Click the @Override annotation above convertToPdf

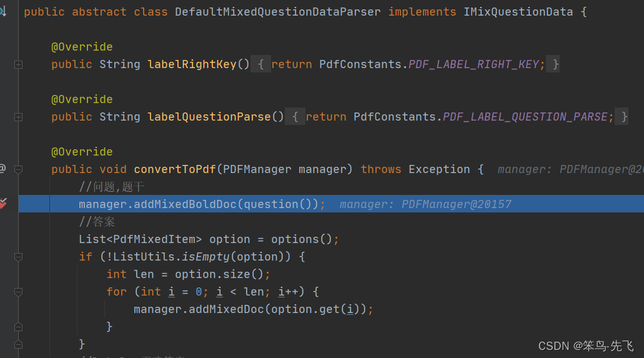[82, 152]
